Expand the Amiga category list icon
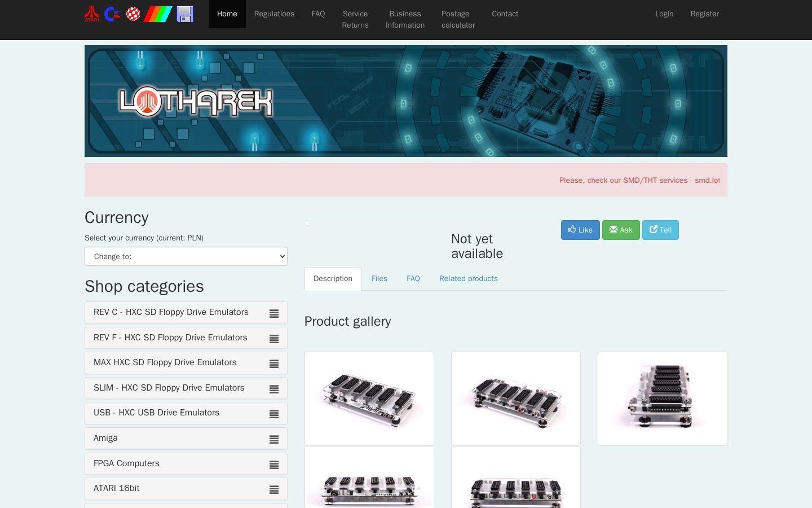 coord(274,439)
